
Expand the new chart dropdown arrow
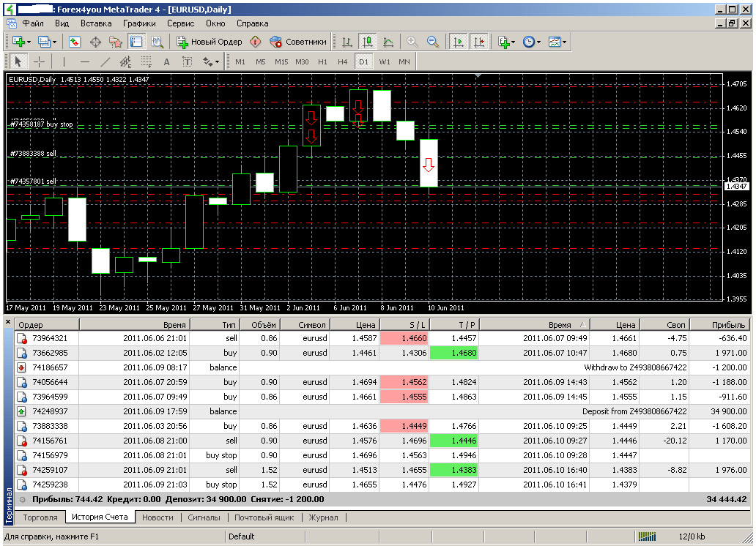click(29, 42)
